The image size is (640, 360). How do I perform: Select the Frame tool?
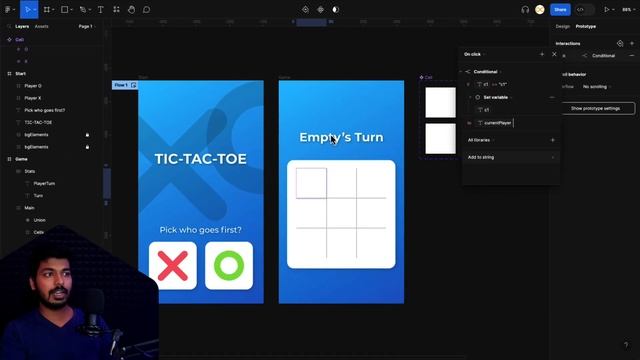coord(47,9)
